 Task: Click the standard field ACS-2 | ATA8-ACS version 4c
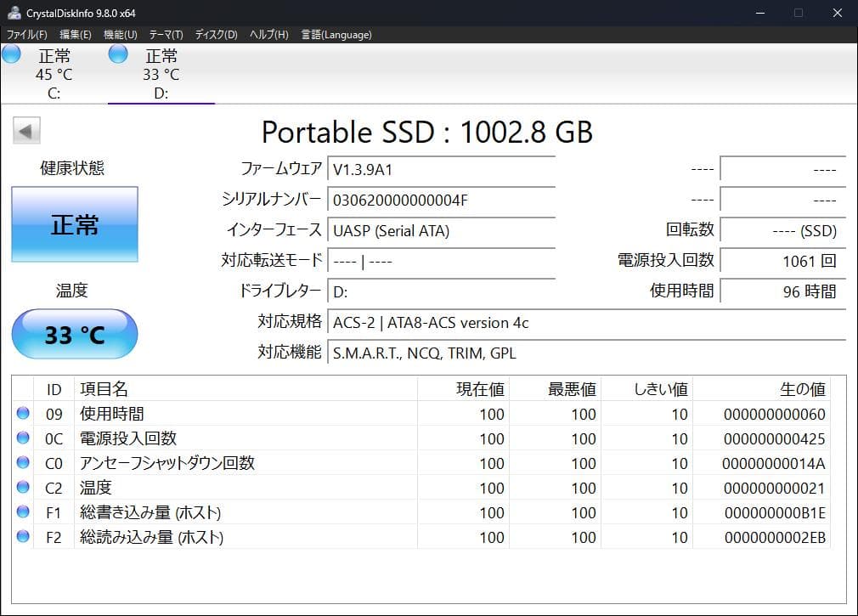coord(587,322)
